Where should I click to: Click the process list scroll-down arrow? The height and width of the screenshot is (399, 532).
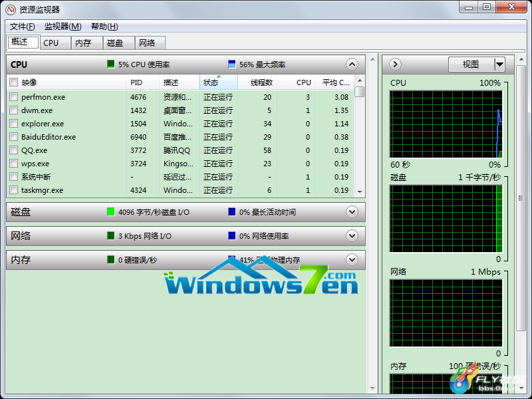[360, 192]
